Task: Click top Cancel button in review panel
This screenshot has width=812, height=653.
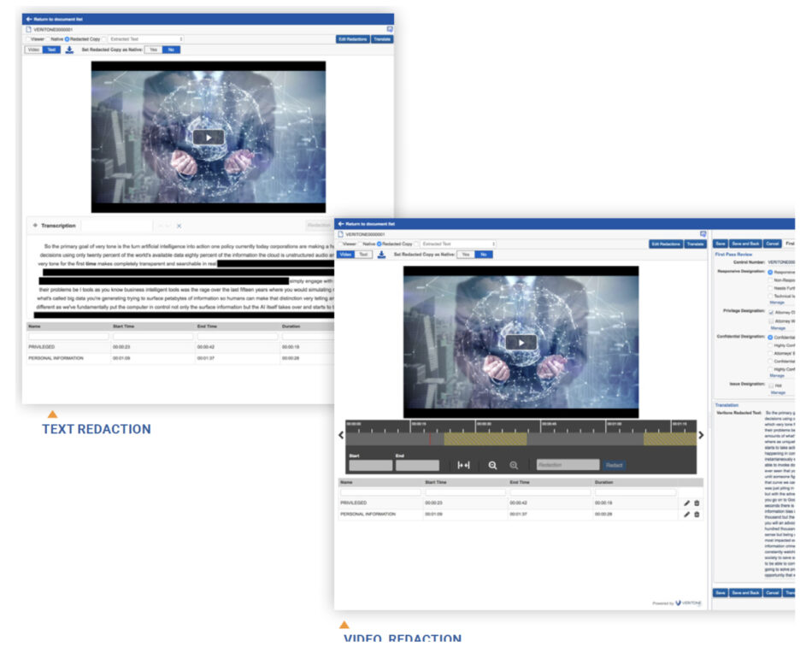Action: pos(772,244)
